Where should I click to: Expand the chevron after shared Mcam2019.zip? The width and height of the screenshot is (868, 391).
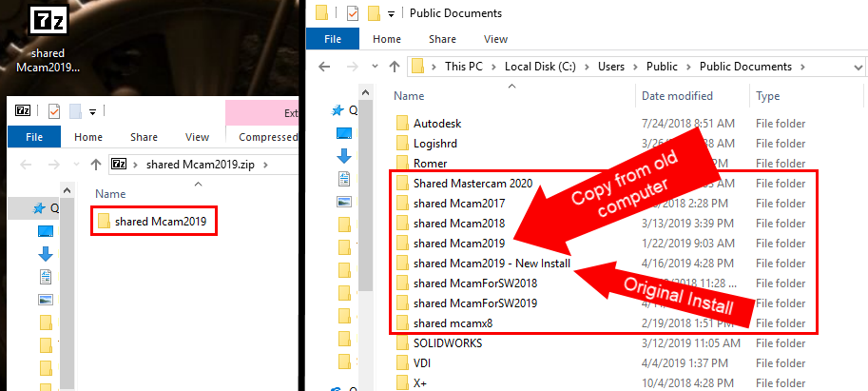265,165
